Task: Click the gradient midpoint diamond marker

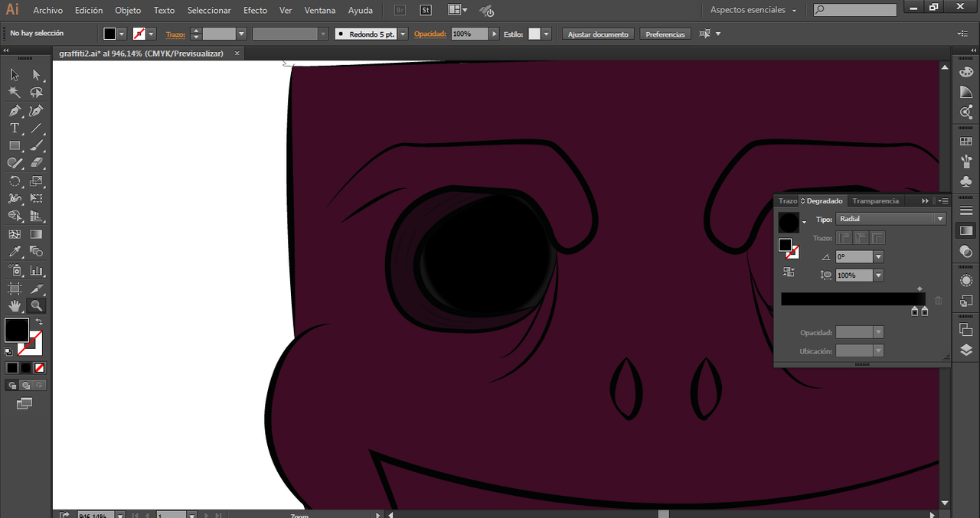Action: pyautogui.click(x=920, y=289)
